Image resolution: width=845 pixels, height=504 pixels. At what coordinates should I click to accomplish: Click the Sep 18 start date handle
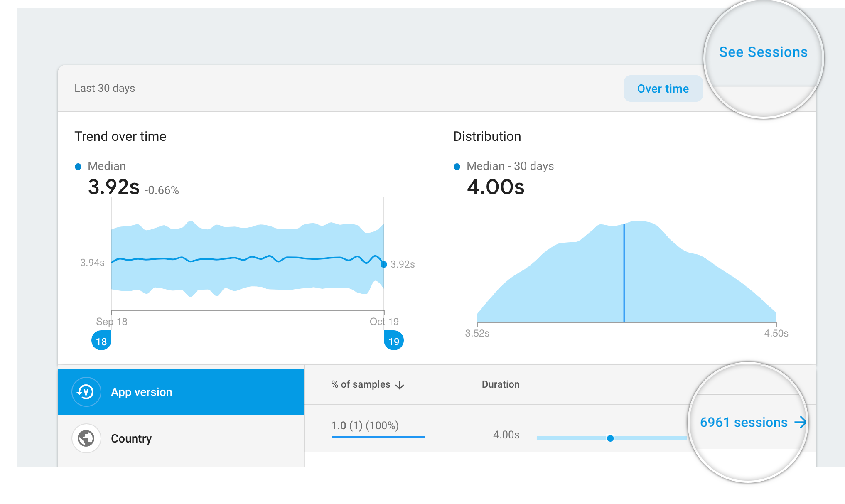(101, 341)
